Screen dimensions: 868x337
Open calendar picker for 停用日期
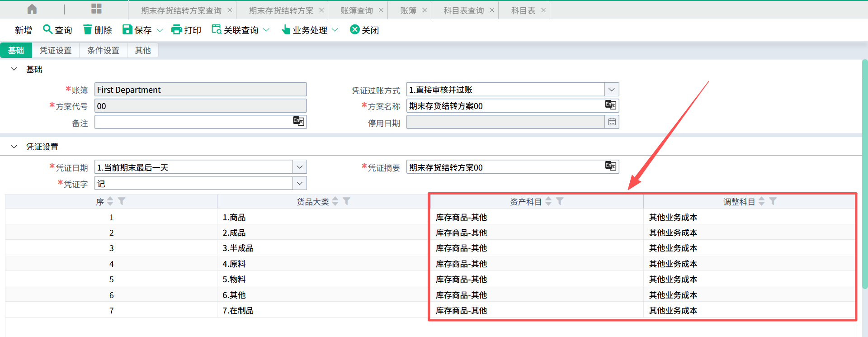tap(612, 122)
